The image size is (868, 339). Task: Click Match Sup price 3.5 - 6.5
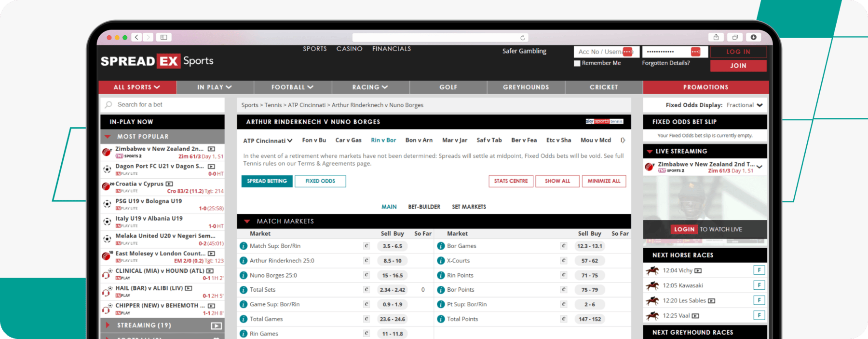click(393, 246)
